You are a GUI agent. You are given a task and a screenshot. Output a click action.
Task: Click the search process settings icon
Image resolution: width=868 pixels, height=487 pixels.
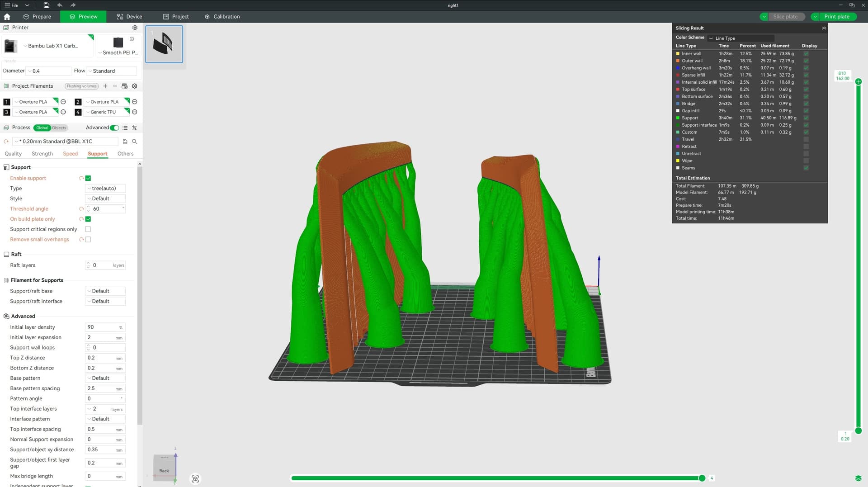[x=134, y=142]
